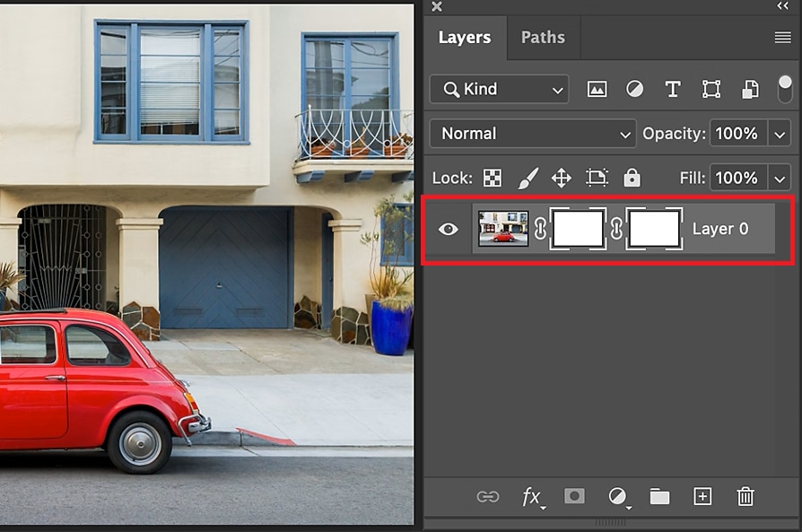Create a new layer with plus icon
802x532 pixels.
point(702,496)
